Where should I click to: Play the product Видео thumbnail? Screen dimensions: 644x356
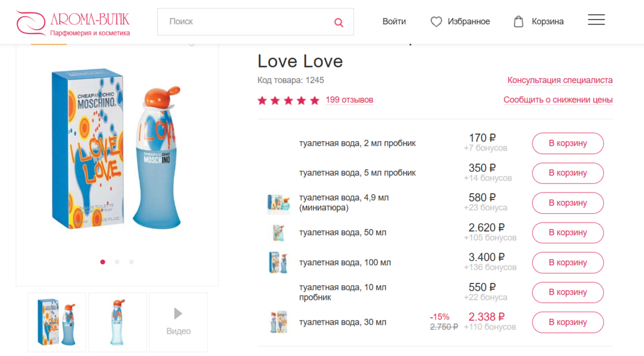click(x=178, y=322)
